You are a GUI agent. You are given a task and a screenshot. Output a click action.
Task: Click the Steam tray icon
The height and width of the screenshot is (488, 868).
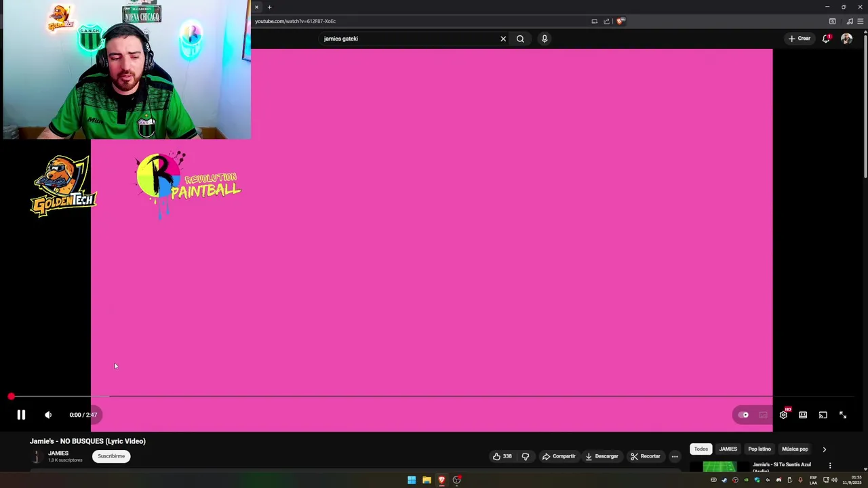pyautogui.click(x=724, y=480)
